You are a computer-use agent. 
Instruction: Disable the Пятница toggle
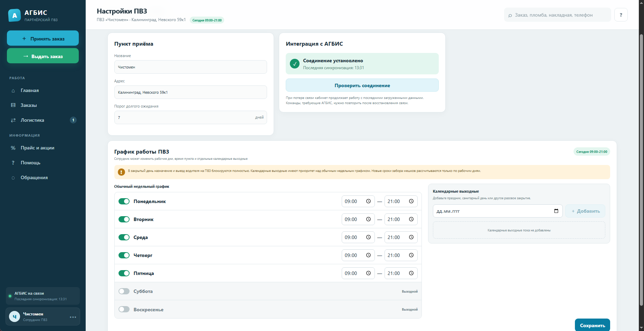coord(124,273)
